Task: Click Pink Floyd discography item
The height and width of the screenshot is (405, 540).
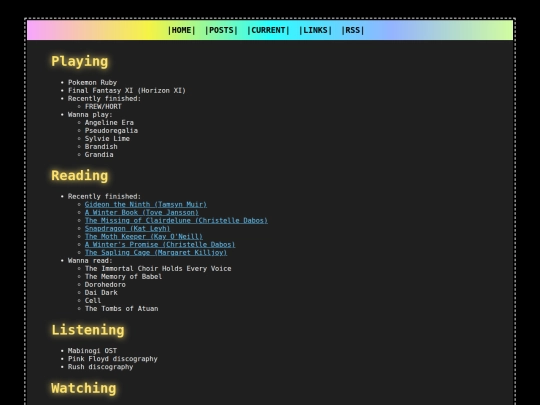Action: point(113,359)
